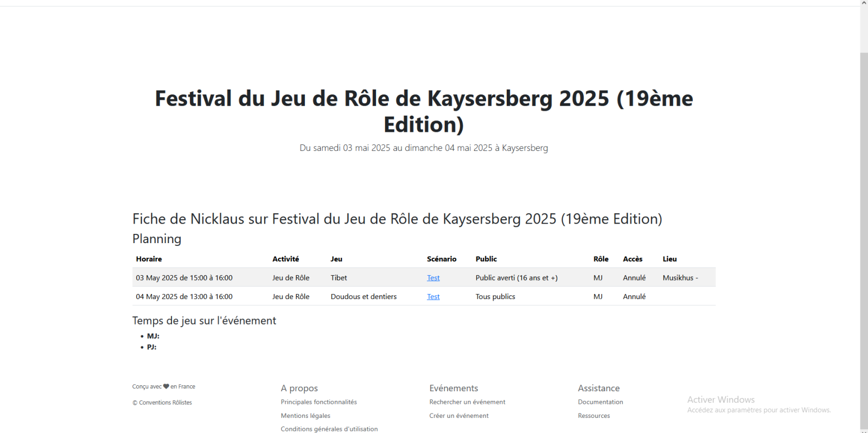
Task: Click the Horaire column header
Action: pos(149,259)
